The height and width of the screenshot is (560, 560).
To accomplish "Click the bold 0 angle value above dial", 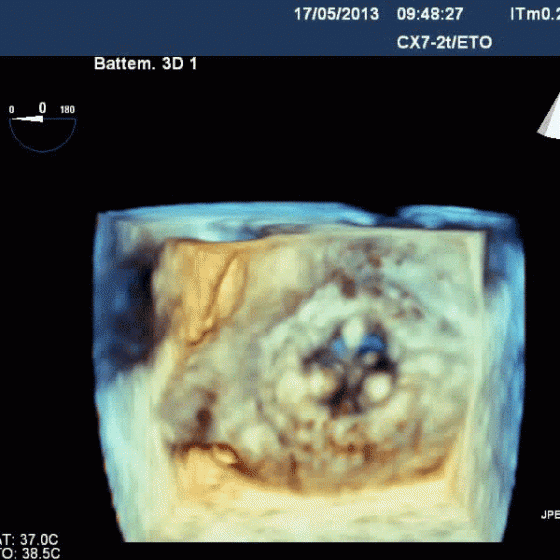I will [42, 108].
